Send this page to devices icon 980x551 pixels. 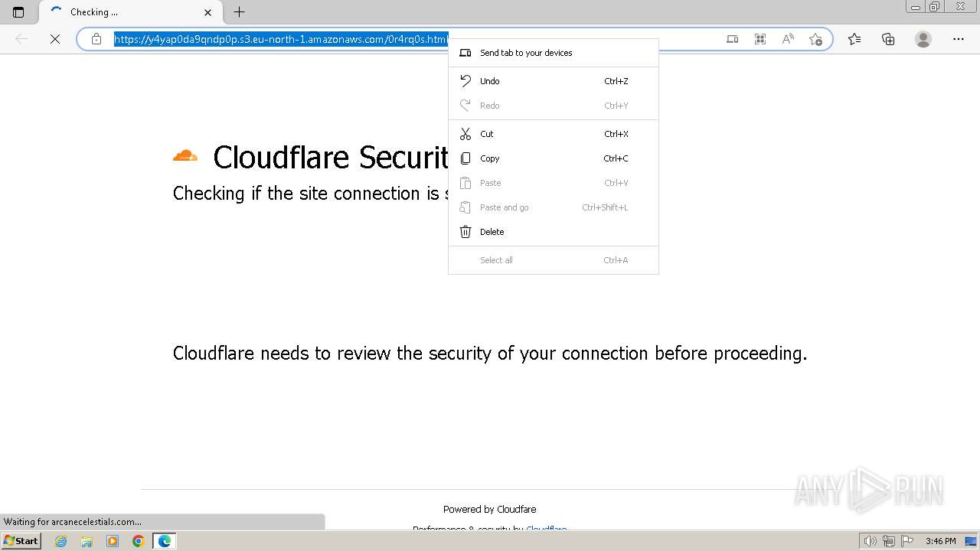732,39
